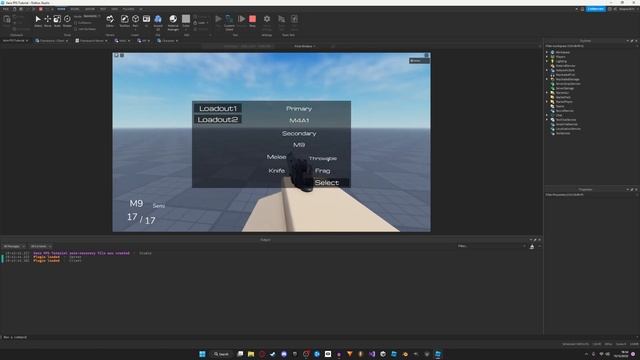
Task: Select the Select (arrow) tool
Action: tap(38, 21)
